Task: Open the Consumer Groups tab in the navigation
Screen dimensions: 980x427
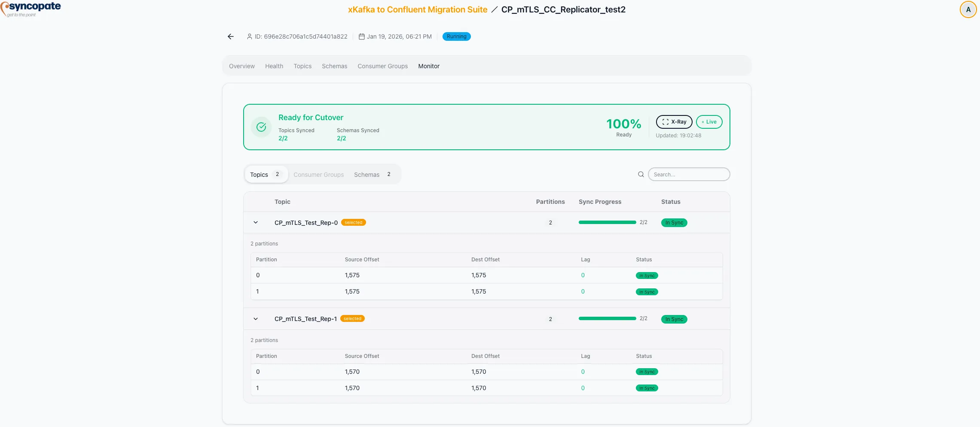Action: pos(382,66)
